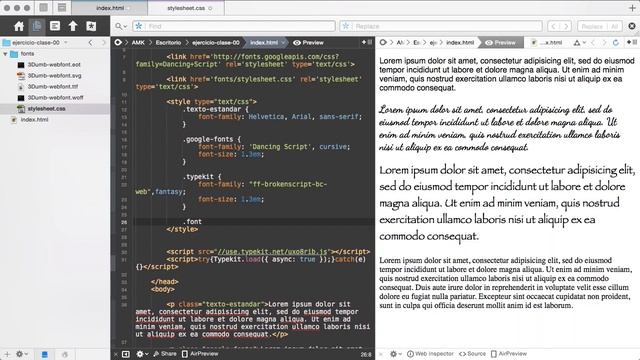Close the find bar with X
This screenshot has height=360, width=640.
632,26
